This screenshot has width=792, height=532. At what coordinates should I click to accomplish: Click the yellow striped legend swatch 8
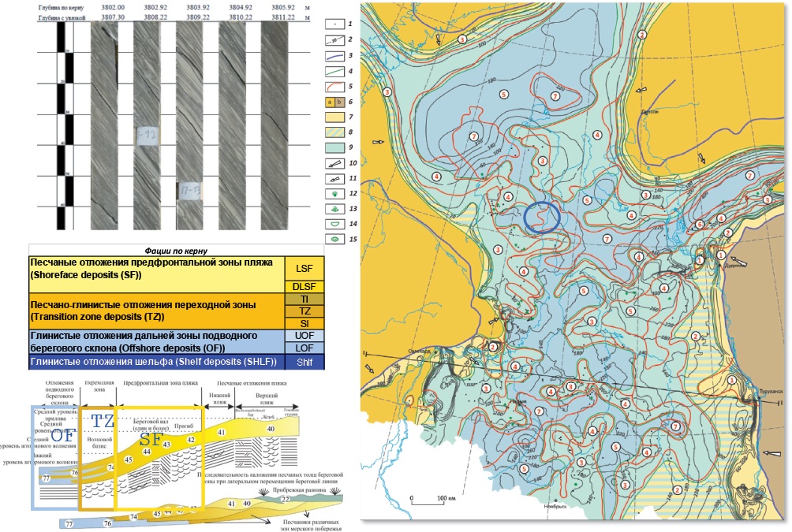tap(333, 132)
